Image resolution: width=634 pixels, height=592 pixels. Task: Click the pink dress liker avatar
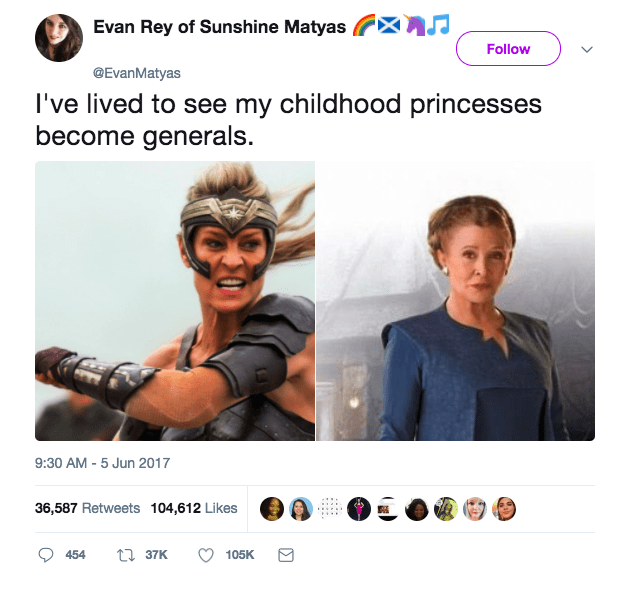[359, 509]
